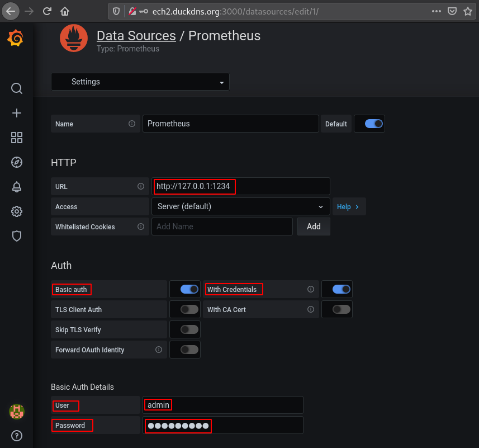Screen dimensions: 479x448
Task: Enable the With CA Cert switch
Action: pos(342,309)
